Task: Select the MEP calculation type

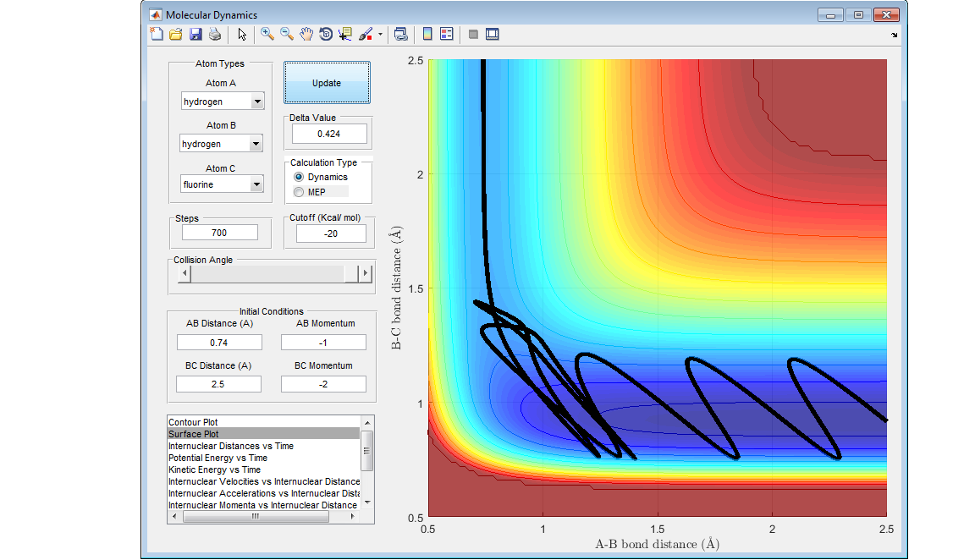Action: click(298, 192)
